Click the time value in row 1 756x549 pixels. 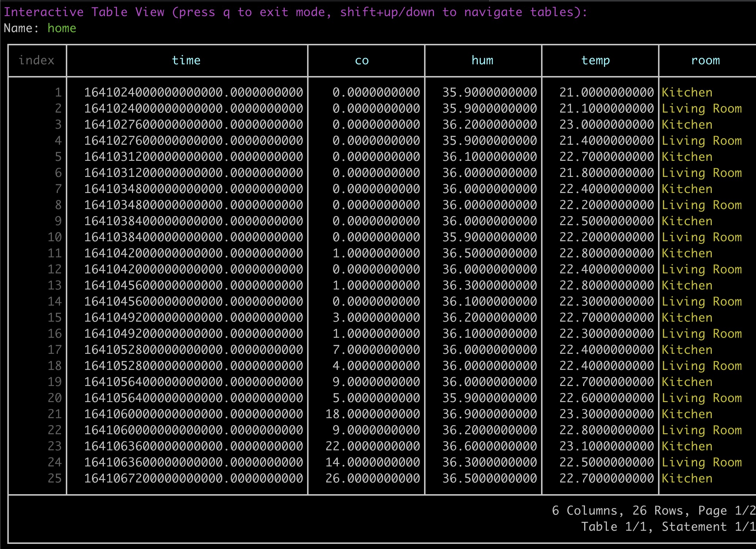(x=194, y=92)
